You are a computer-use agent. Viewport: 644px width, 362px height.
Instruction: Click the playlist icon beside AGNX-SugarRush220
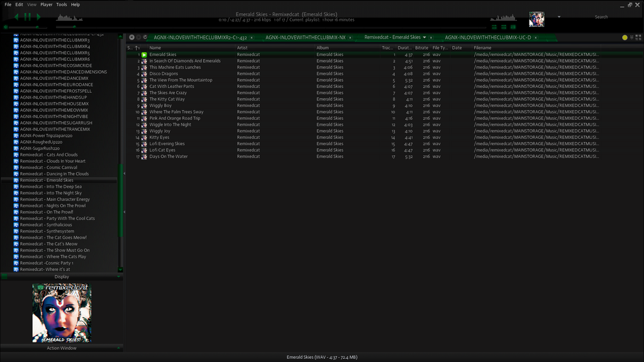tap(16, 148)
